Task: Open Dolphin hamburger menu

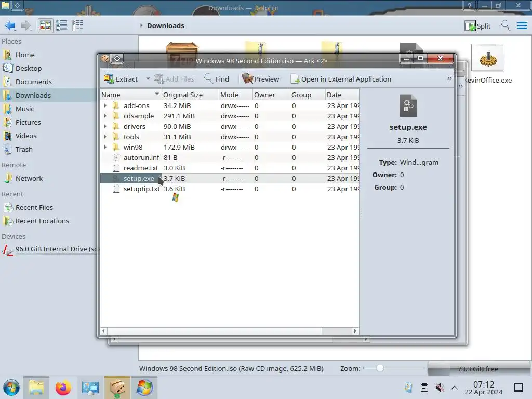Action: tap(522, 25)
